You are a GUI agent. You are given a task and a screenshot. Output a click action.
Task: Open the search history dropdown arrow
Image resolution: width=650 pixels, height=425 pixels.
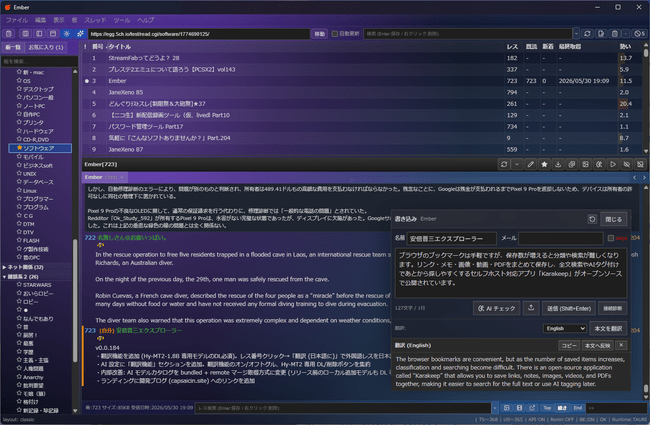click(576, 34)
